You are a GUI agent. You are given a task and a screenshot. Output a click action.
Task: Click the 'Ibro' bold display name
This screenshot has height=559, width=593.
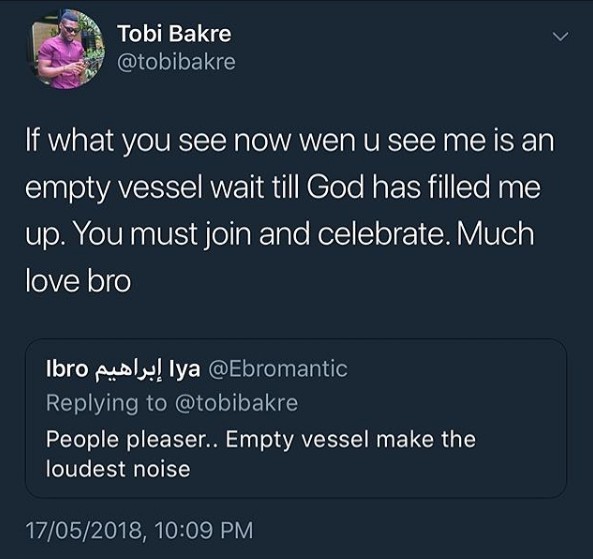(x=67, y=369)
